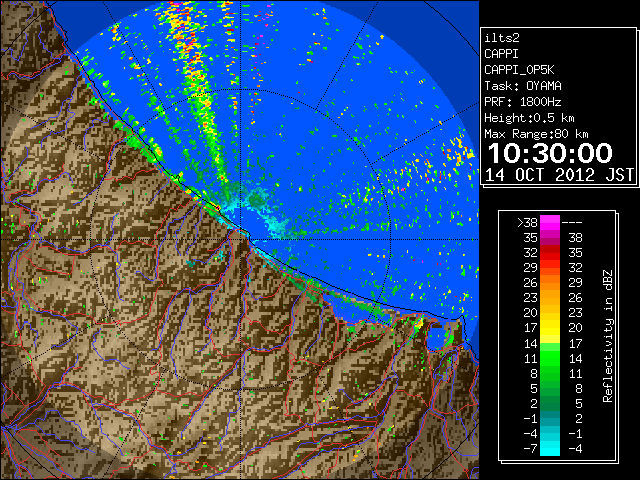This screenshot has width=640, height=480.
Task: Click the date '14 OCT 2012 JST'
Action: [x=559, y=175]
